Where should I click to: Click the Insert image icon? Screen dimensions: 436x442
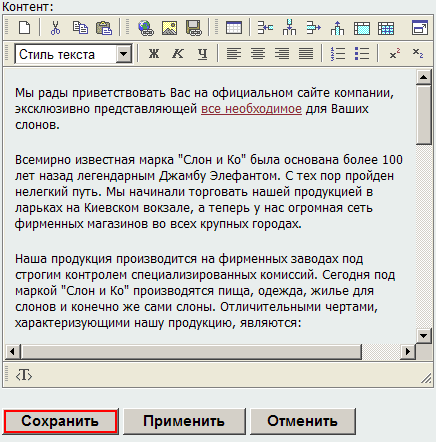[x=170, y=28]
